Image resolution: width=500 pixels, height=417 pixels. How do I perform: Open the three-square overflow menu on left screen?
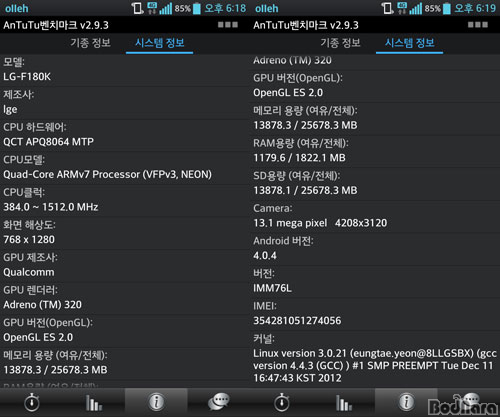pyautogui.click(x=228, y=25)
